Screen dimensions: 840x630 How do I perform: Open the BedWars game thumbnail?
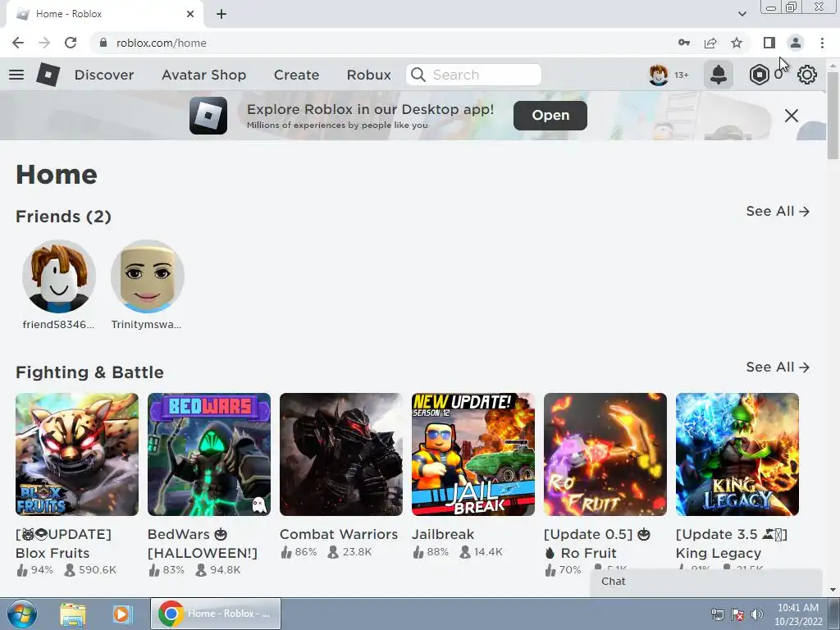pos(209,454)
